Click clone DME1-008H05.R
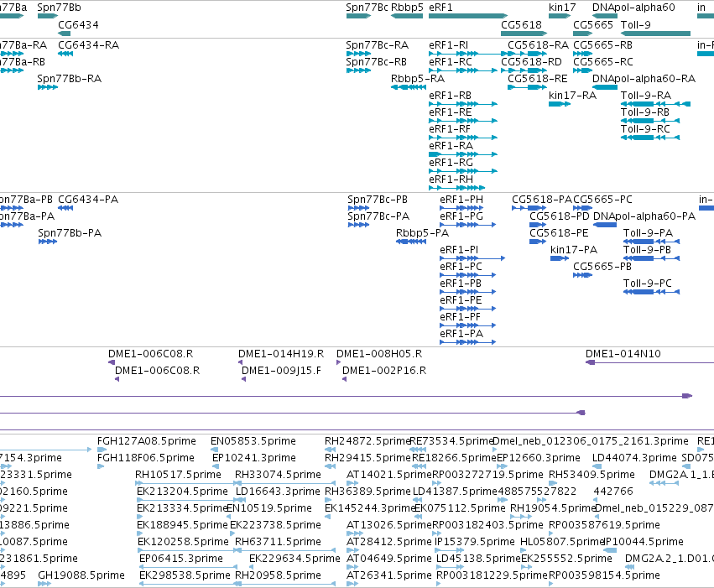Image resolution: width=714 pixels, height=588 pixels. [x=379, y=354]
